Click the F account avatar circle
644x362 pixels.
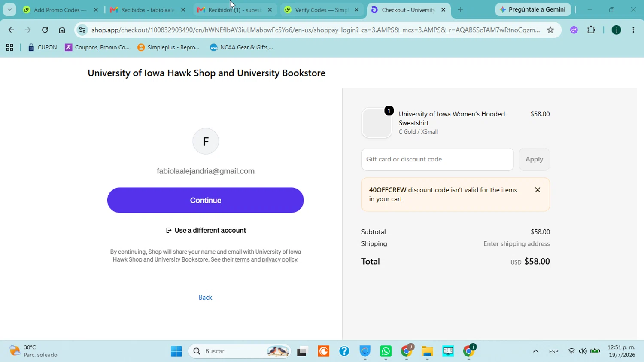pyautogui.click(x=206, y=141)
